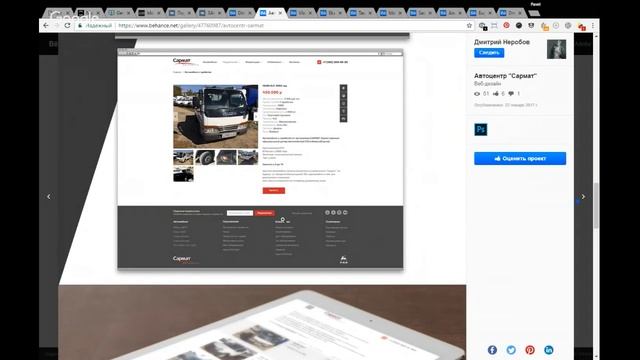Share project on LinkedIn
The height and width of the screenshot is (360, 640).
(x=549, y=350)
